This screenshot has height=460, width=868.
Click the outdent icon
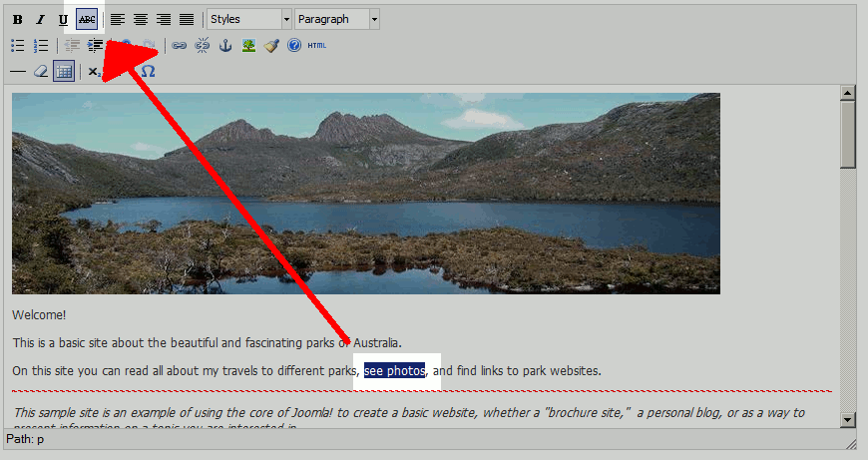[72, 45]
